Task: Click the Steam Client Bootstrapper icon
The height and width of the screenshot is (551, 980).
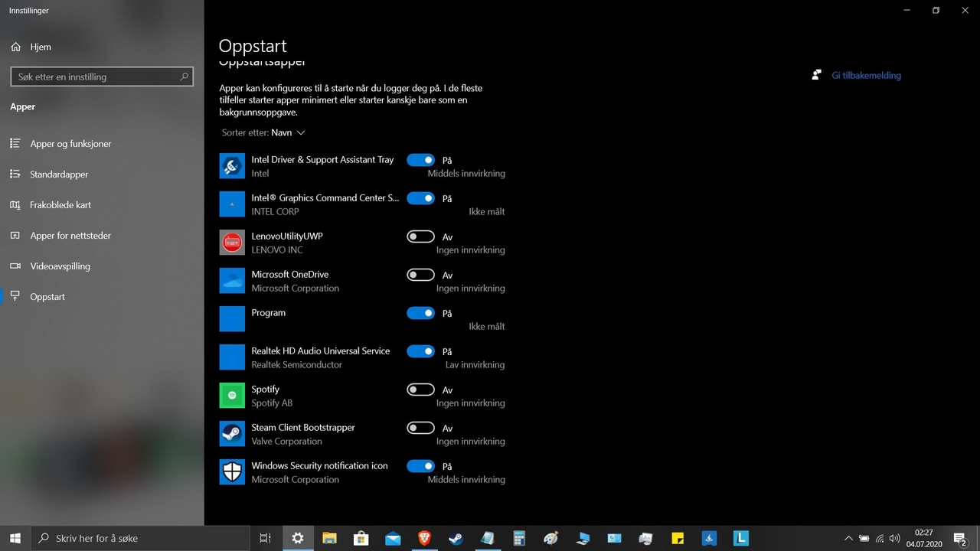Action: point(232,434)
